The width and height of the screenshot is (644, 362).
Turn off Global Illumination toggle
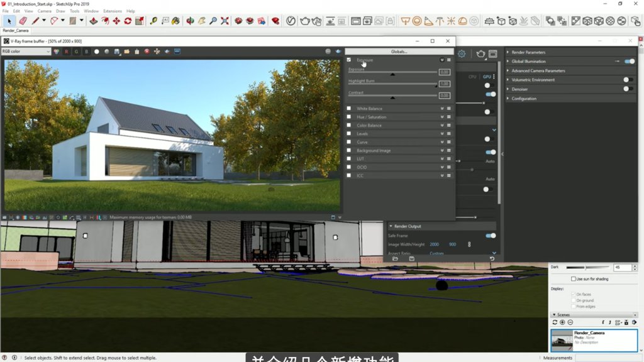pyautogui.click(x=629, y=62)
